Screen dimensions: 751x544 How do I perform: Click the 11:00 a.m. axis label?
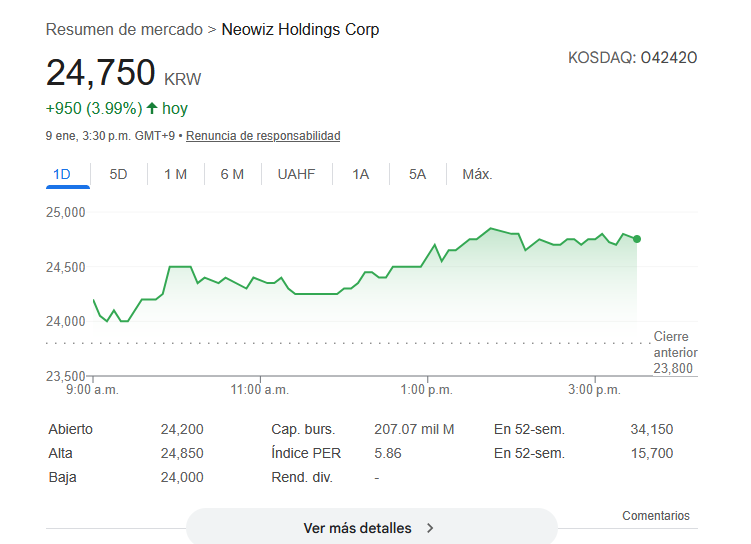coord(260,390)
